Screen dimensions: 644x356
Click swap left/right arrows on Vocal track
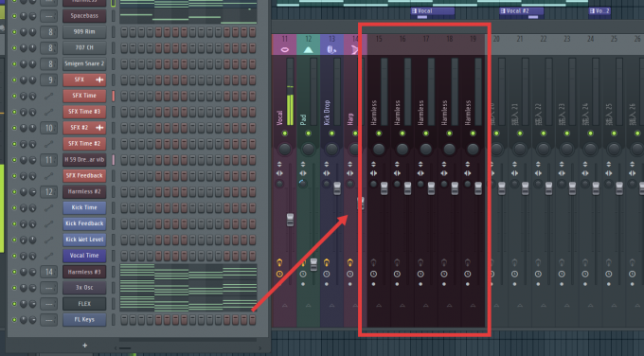coord(279,173)
